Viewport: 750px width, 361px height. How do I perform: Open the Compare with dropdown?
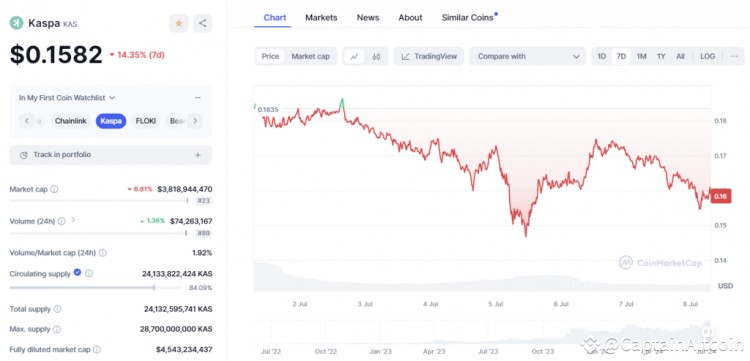pyautogui.click(x=528, y=56)
